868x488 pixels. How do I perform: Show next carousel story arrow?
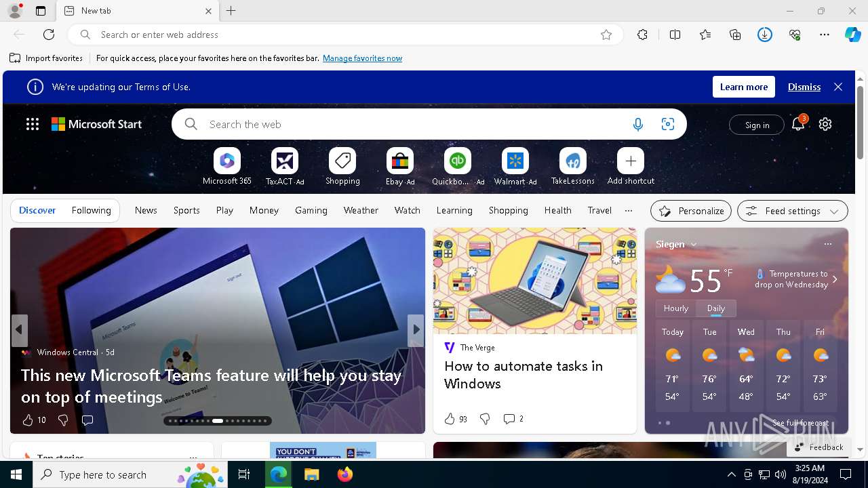point(416,330)
